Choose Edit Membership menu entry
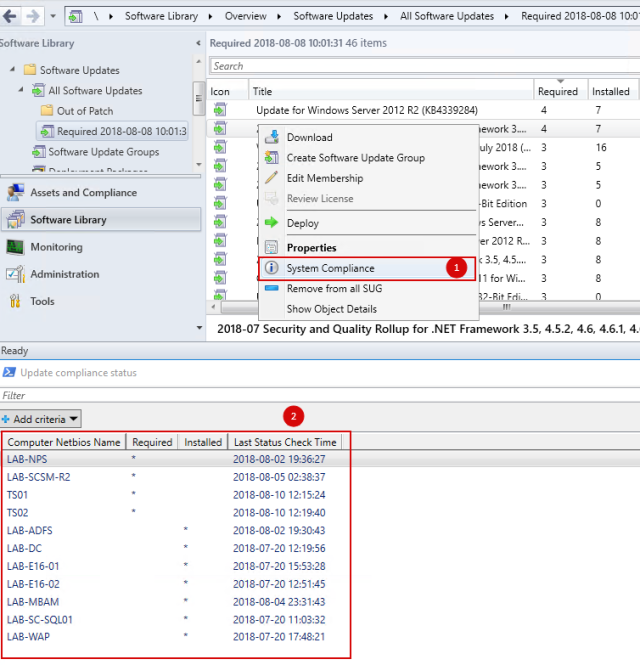The image size is (640, 665). pos(368,178)
